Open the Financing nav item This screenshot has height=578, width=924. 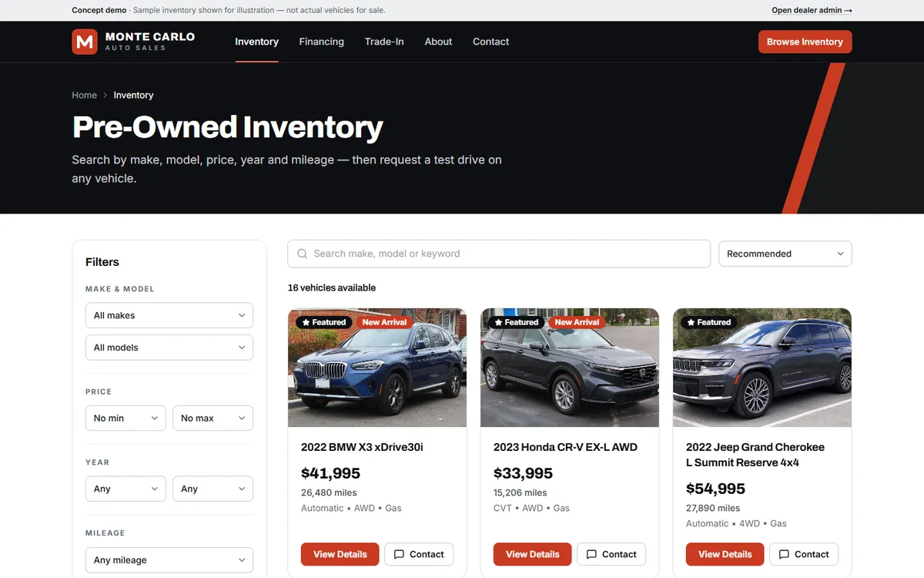click(x=321, y=42)
